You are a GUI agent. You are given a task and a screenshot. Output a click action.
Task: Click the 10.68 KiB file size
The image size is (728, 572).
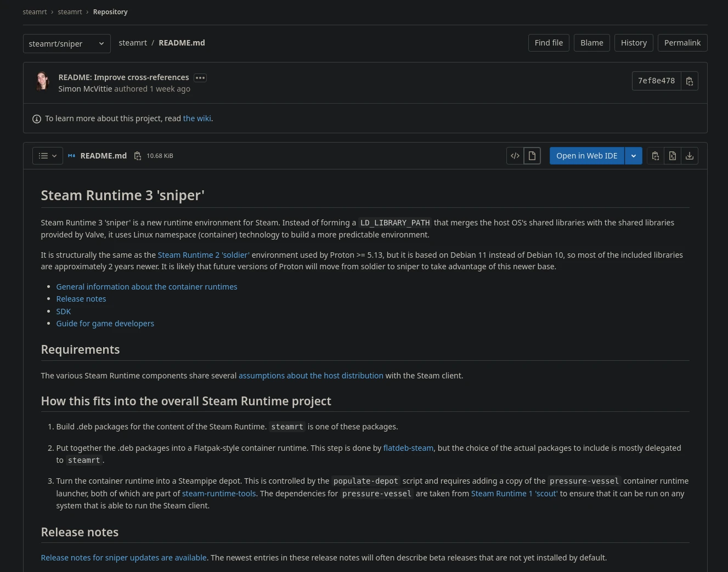tap(160, 156)
